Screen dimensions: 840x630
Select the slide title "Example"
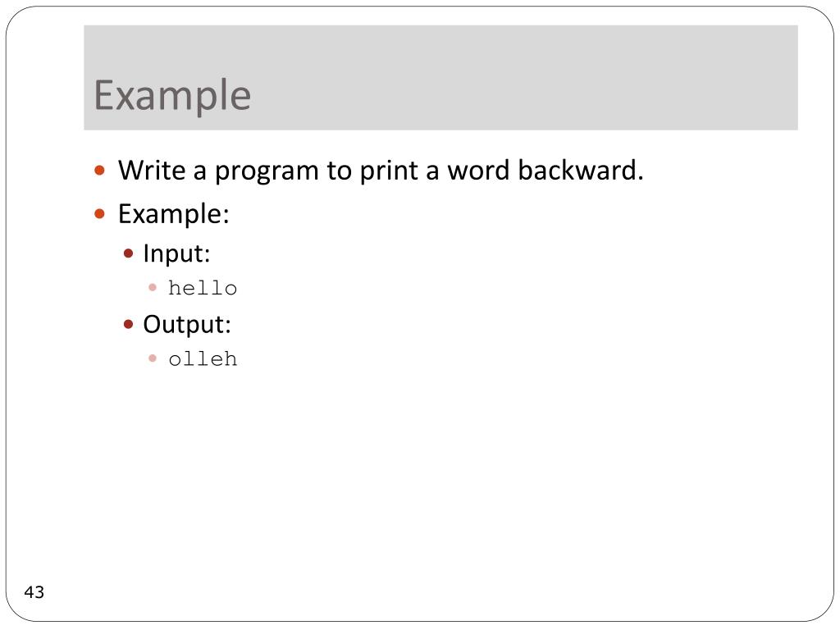(x=172, y=95)
